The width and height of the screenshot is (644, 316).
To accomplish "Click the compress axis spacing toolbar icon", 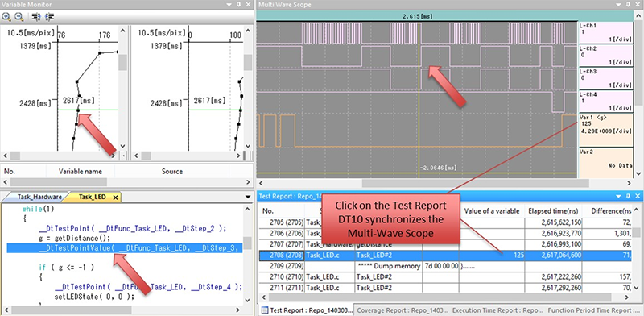I will point(50,17).
